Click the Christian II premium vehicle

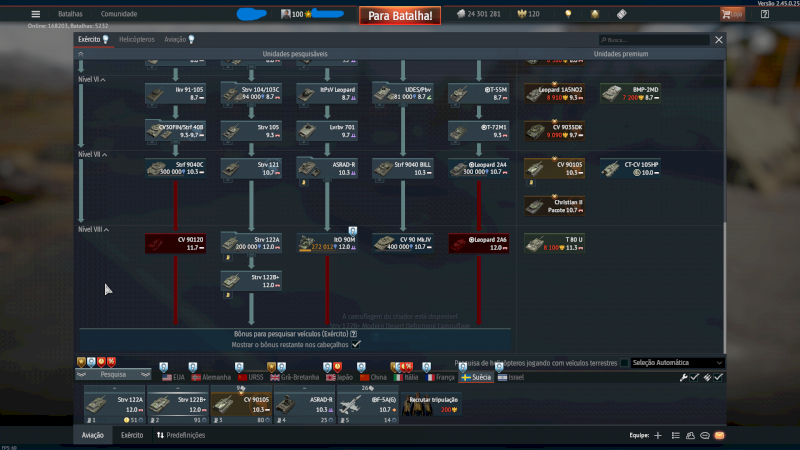554,205
